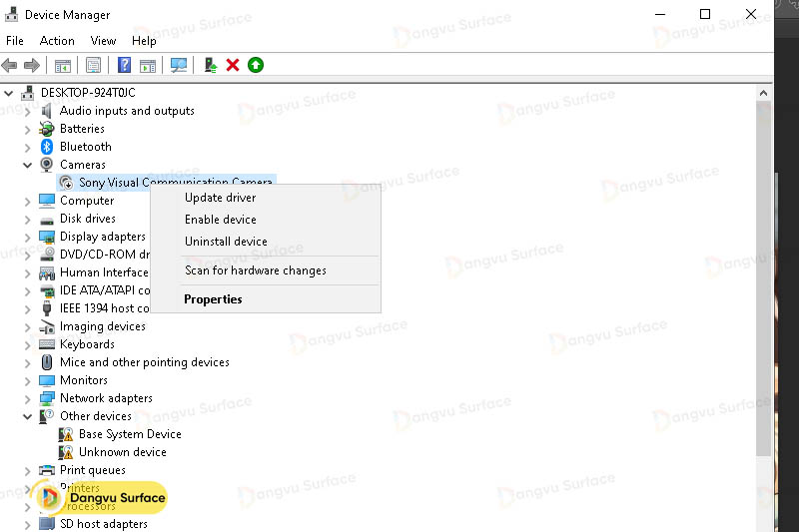Image resolution: width=799 pixels, height=532 pixels.
Task: Select the Network adapters label
Action: (106, 398)
